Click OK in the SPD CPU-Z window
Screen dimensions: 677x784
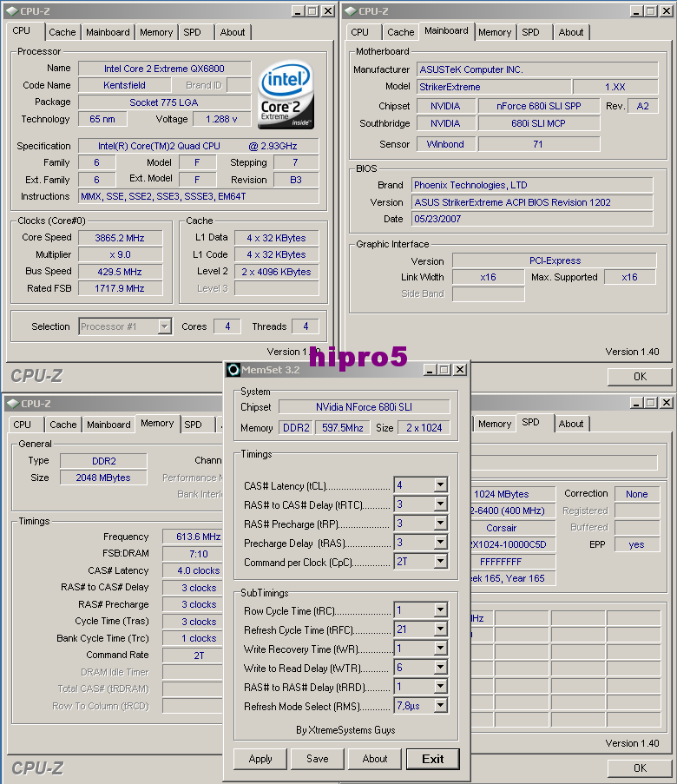pyautogui.click(x=640, y=768)
